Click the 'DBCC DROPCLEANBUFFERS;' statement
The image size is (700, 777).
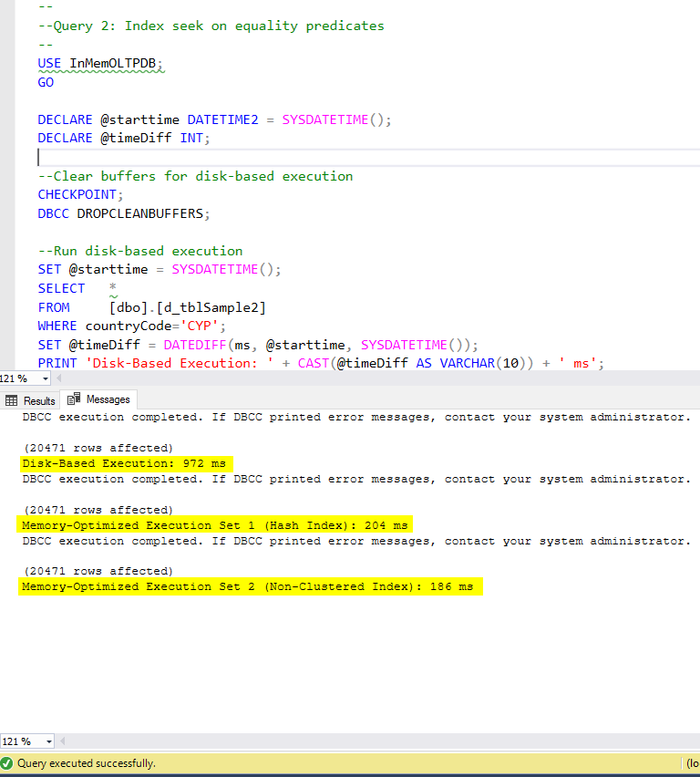[124, 213]
